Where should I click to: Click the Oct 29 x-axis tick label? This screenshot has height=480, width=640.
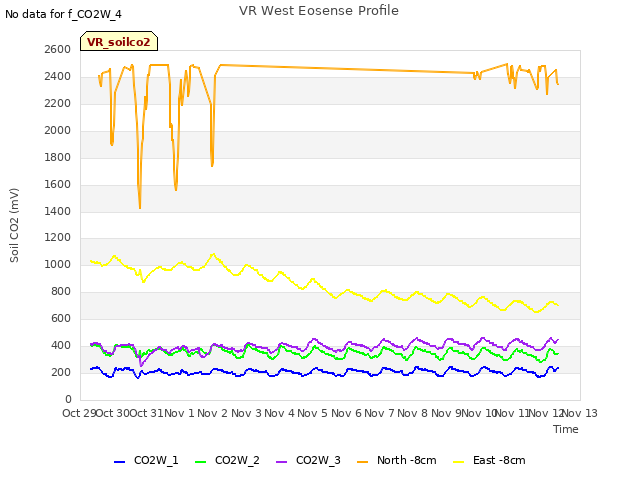tap(79, 413)
